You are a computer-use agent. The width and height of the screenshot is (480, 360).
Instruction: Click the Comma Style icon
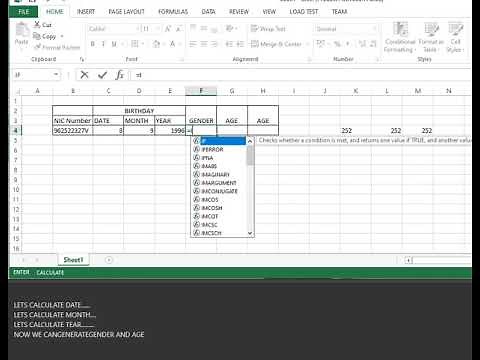[x=348, y=44]
